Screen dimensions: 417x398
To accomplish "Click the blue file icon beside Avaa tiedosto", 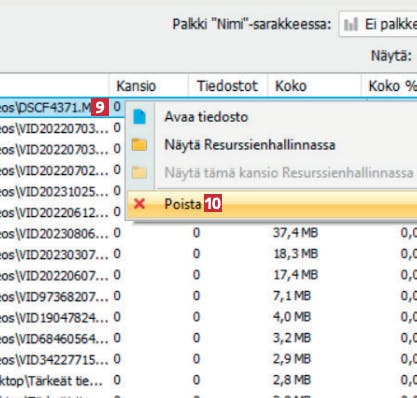I will coord(139,117).
